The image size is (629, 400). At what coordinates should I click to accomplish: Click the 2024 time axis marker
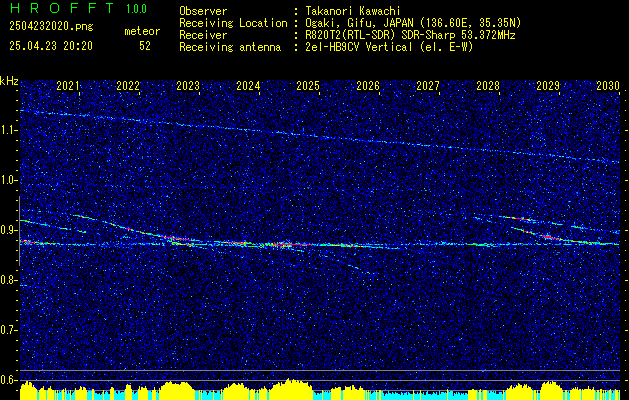[248, 85]
